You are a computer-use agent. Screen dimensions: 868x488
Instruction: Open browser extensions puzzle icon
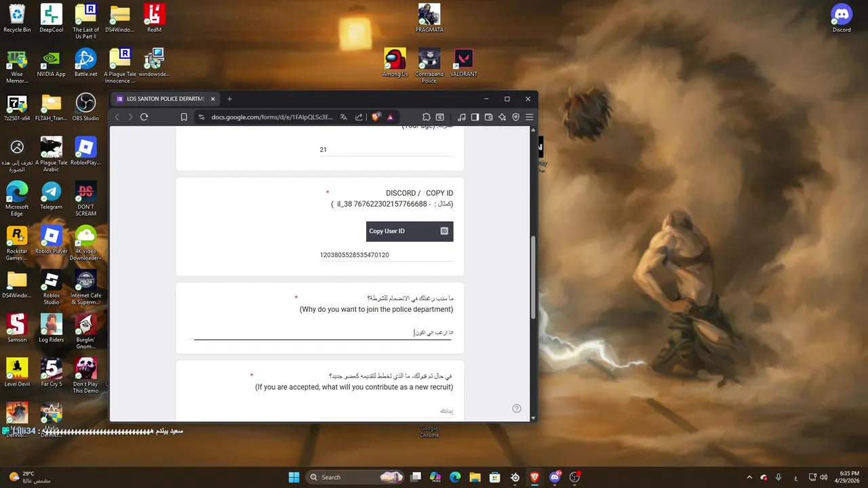pyautogui.click(x=426, y=117)
